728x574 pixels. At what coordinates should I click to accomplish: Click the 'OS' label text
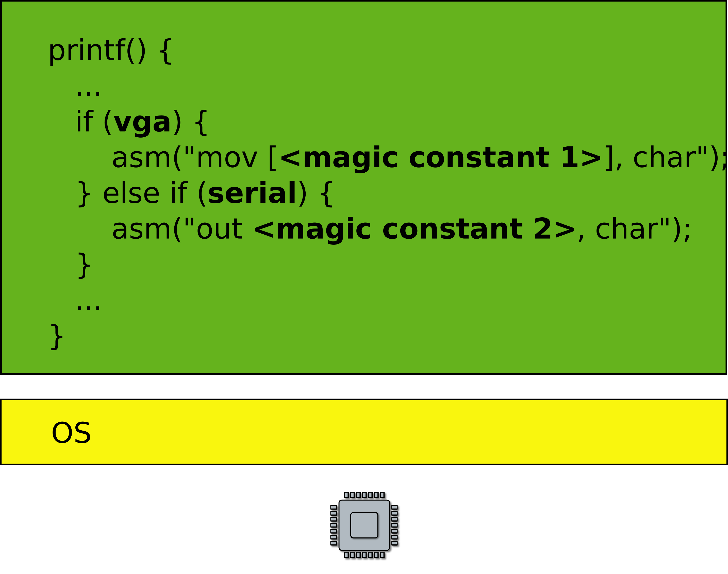point(71,433)
